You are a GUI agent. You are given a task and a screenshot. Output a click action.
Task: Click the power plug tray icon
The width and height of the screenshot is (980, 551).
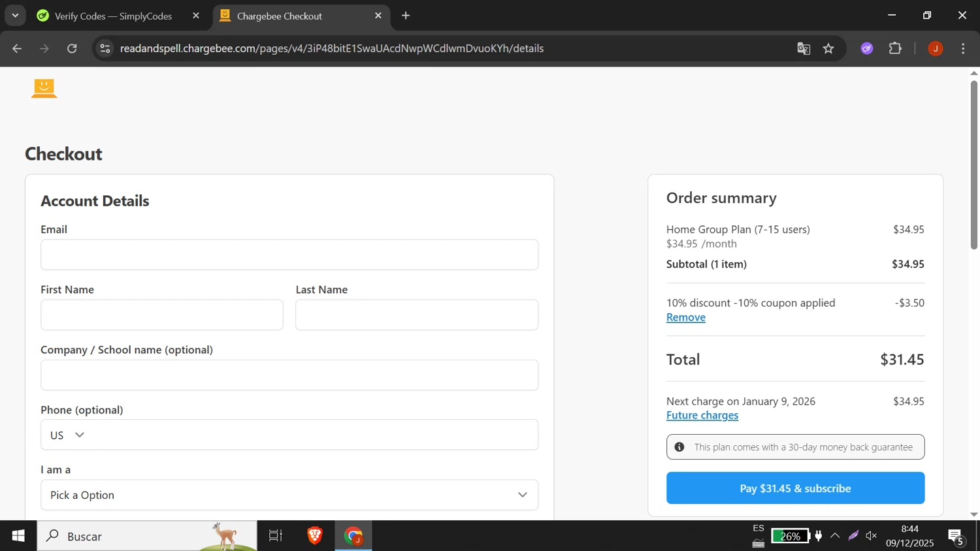[x=818, y=536]
